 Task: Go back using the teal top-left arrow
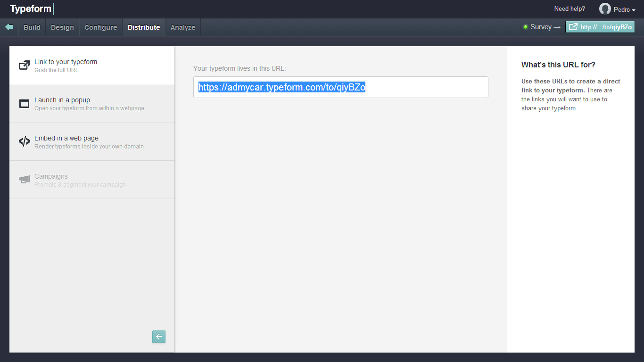coord(9,27)
